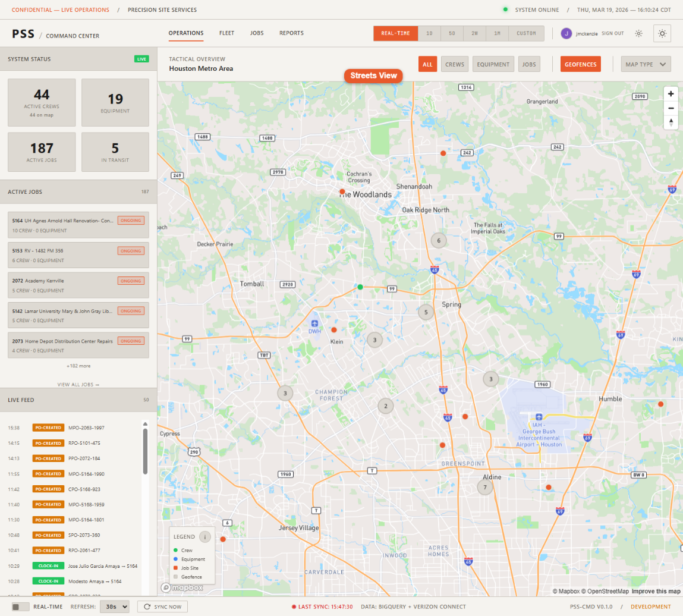Open the MAP TYPE dropdown
The width and height of the screenshot is (683, 616).
(x=646, y=64)
